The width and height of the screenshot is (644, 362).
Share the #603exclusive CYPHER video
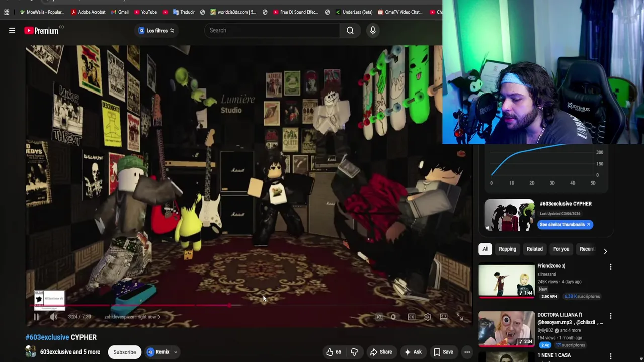381,352
